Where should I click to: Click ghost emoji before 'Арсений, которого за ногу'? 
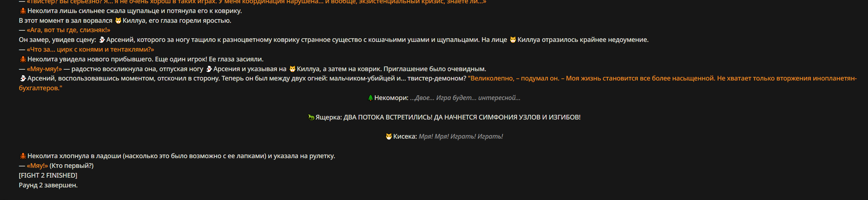[102, 40]
